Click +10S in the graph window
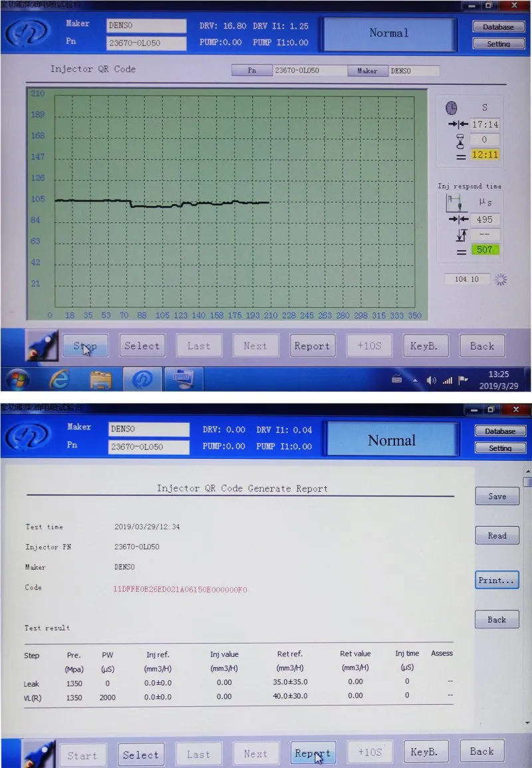Screen dimensions: 532x768 pyautogui.click(x=369, y=346)
